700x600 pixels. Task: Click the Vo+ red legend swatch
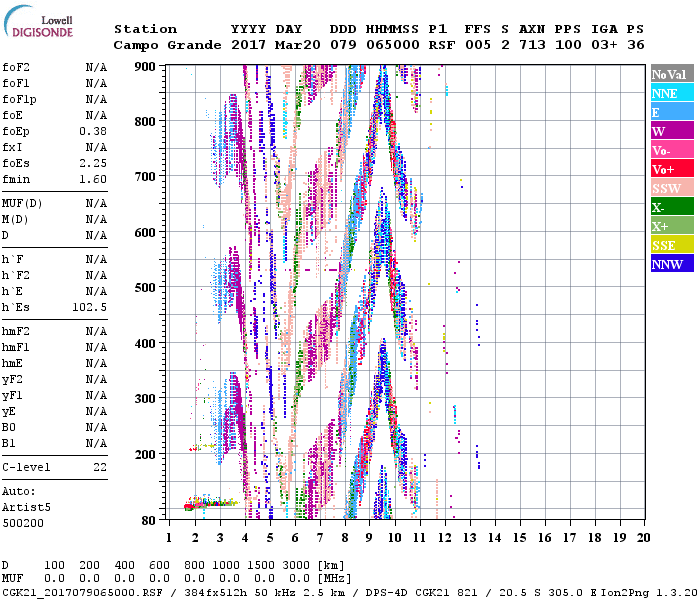671,169
